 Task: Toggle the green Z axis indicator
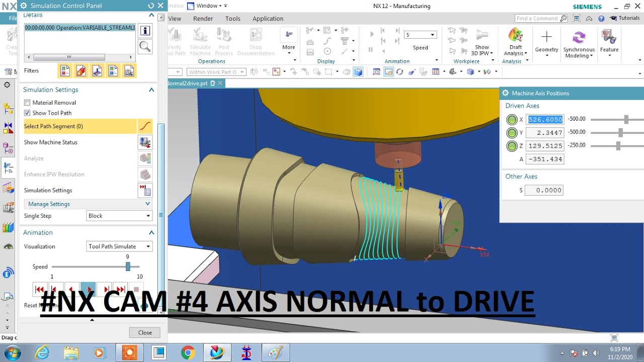pos(512,146)
